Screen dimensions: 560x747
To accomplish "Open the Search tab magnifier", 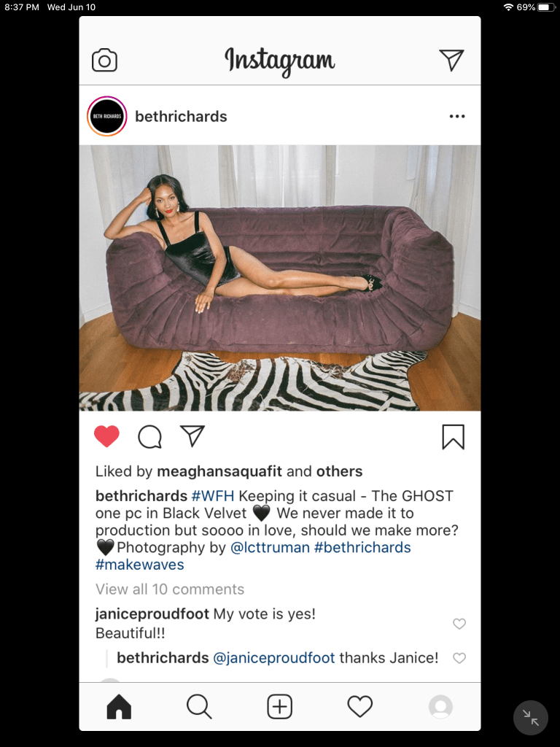I will pos(199,706).
